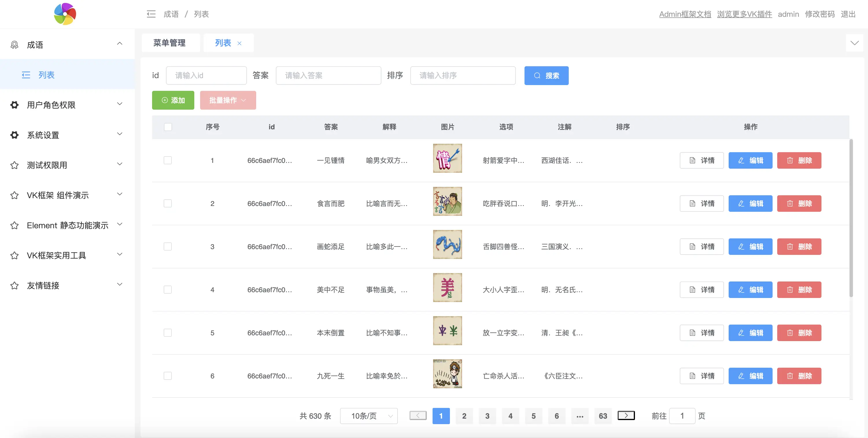The height and width of the screenshot is (438, 868).
Task: Open the 10条/页 page size dropdown
Action: 369,416
